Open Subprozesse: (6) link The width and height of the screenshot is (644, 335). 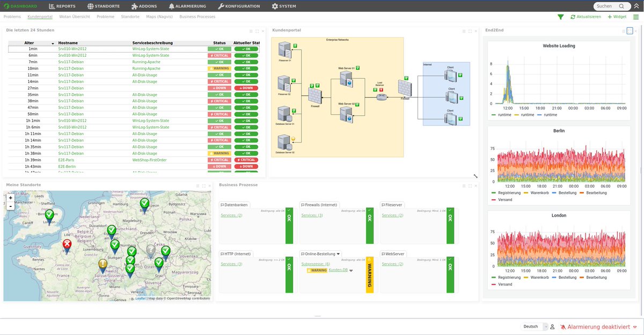(x=316, y=264)
